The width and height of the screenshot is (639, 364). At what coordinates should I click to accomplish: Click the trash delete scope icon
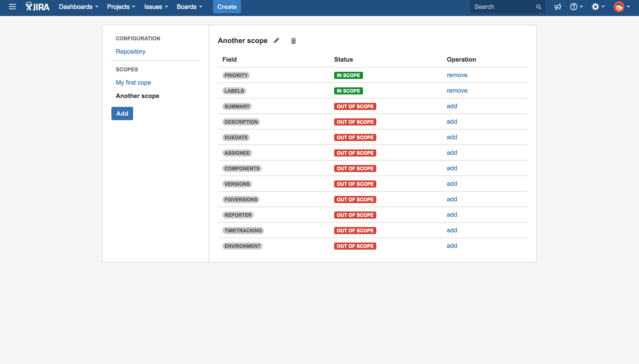click(294, 41)
